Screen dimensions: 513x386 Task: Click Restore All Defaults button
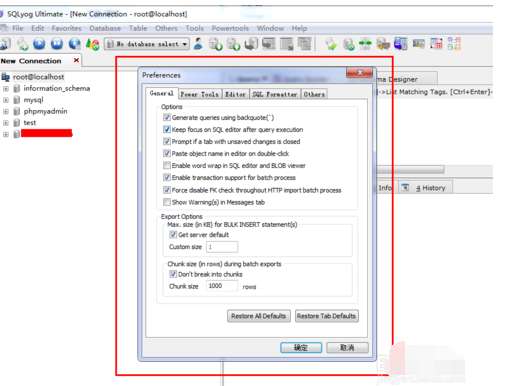coord(259,316)
